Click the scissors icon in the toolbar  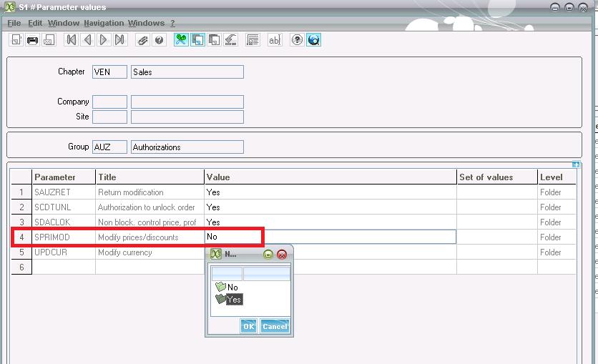181,40
